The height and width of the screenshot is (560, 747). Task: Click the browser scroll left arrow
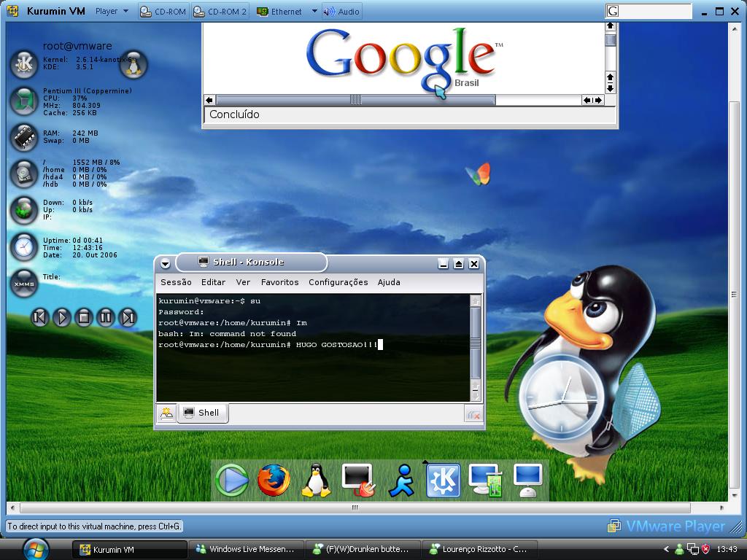pyautogui.click(x=209, y=100)
